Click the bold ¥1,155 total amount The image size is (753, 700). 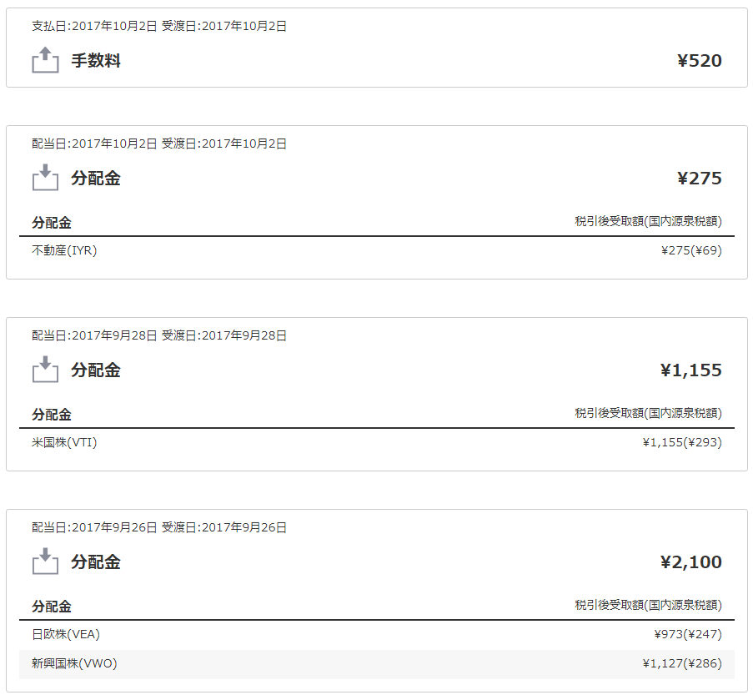690,370
